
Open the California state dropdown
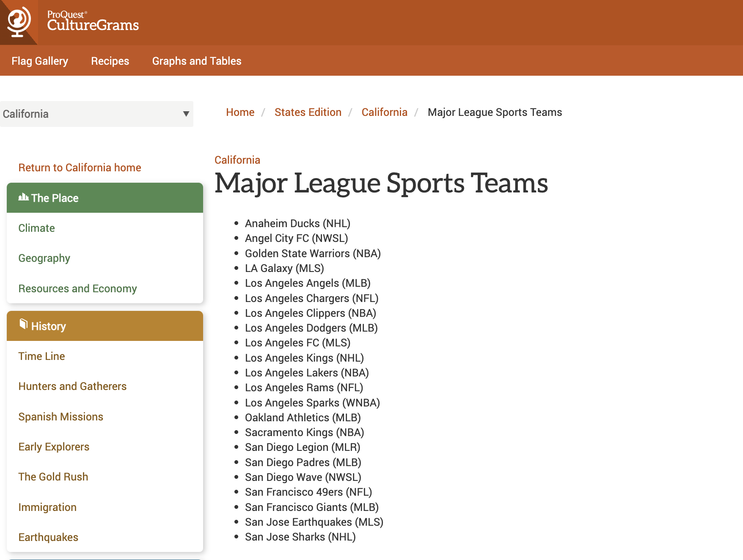pos(96,114)
